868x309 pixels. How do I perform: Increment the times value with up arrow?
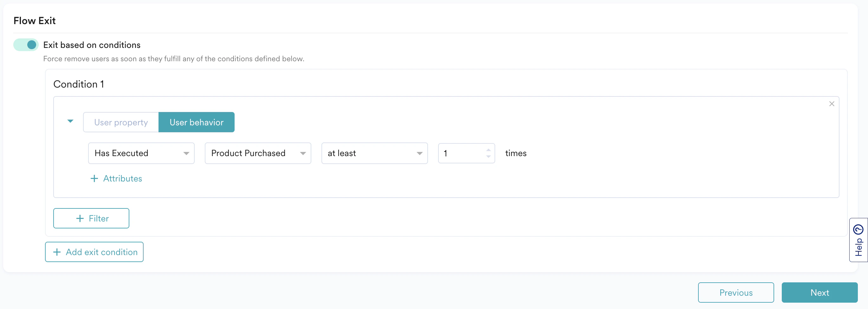(x=488, y=150)
